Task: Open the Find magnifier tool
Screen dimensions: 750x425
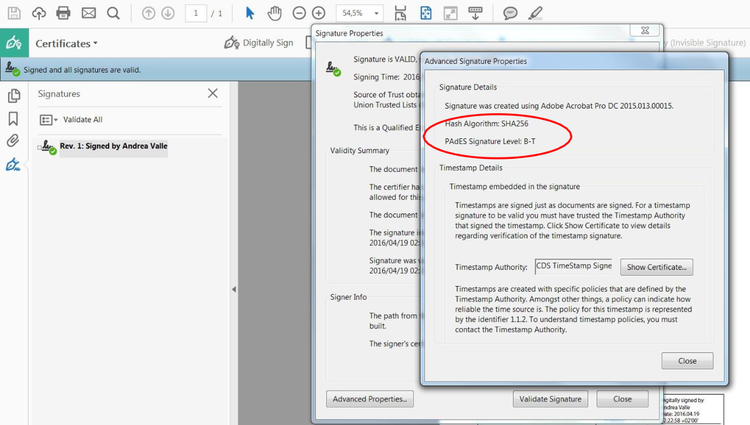Action: [x=113, y=13]
